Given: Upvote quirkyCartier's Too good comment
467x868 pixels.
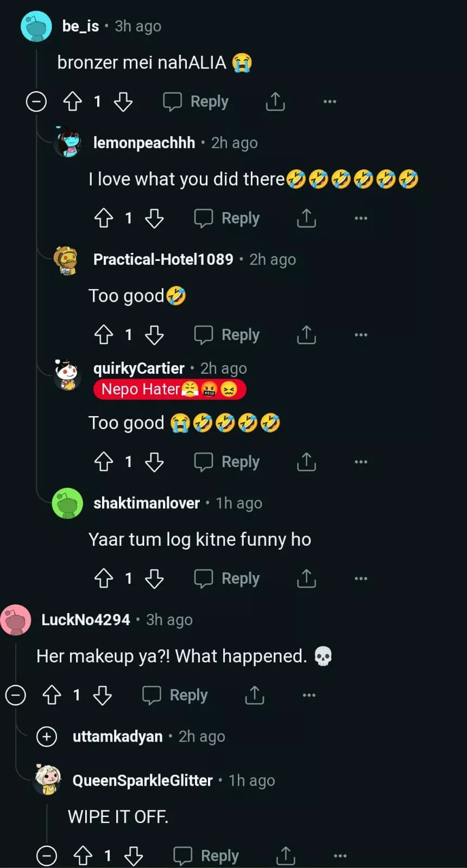Looking at the screenshot, I should (x=104, y=462).
